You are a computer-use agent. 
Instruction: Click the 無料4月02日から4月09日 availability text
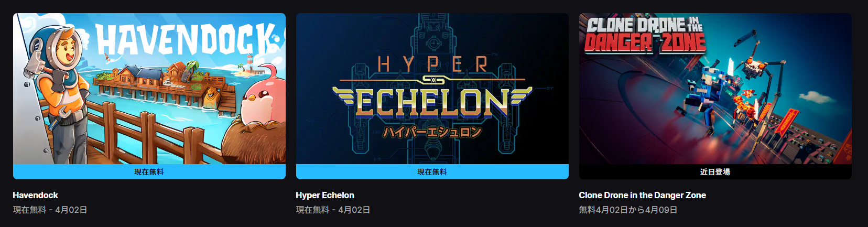pyautogui.click(x=628, y=210)
